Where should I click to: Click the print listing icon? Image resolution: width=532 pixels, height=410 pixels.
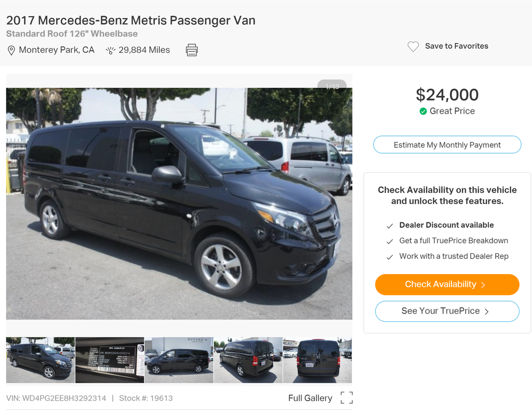(x=192, y=50)
